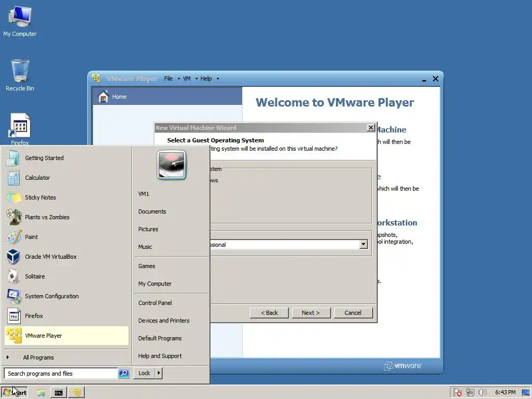Viewport: 532px width, 399px height.
Task: Click the network tray icon
Action: pyautogui.click(x=470, y=393)
